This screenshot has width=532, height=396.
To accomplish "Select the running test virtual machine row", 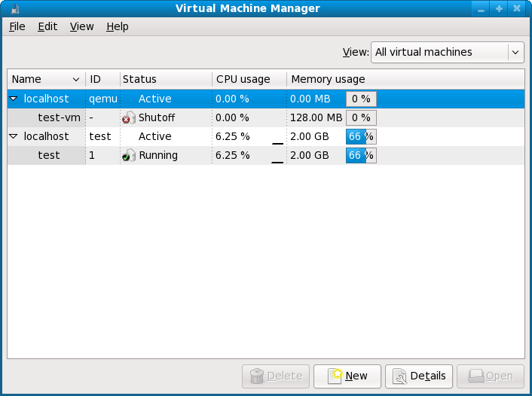I will (49, 155).
